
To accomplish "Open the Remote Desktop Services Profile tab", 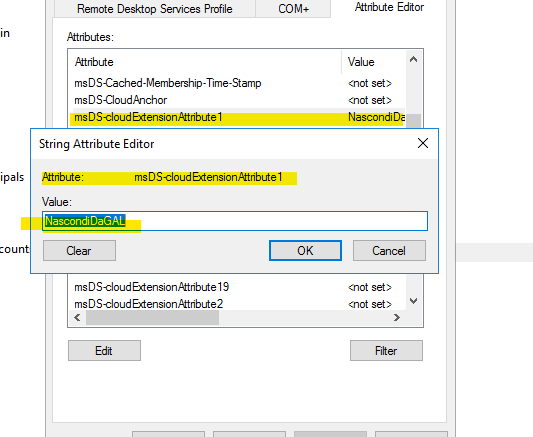I will 155,8.
